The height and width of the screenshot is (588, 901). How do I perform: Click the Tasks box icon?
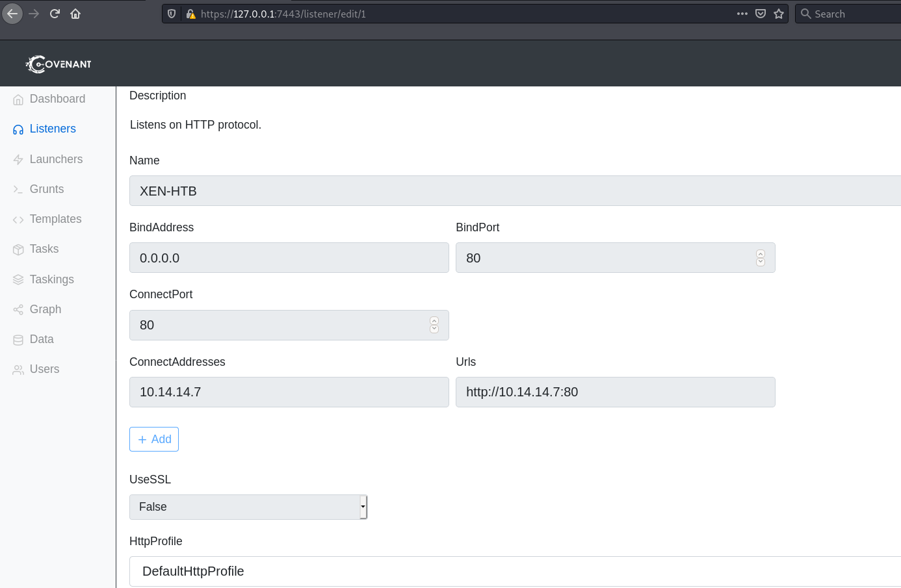click(18, 249)
